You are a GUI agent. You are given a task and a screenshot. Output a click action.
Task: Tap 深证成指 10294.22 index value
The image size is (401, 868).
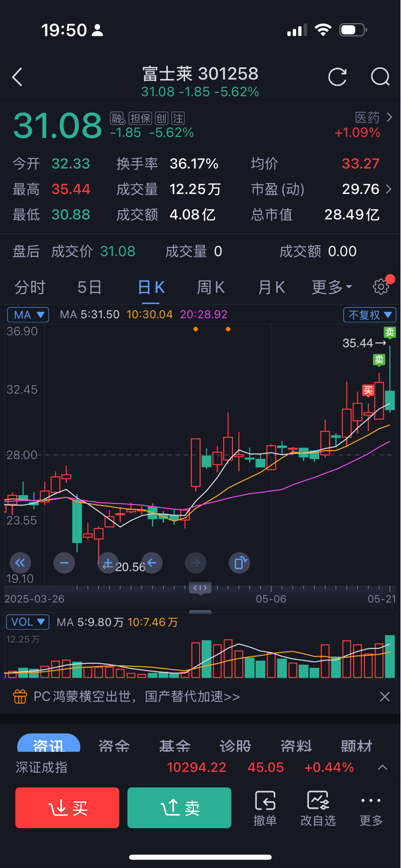tap(197, 767)
